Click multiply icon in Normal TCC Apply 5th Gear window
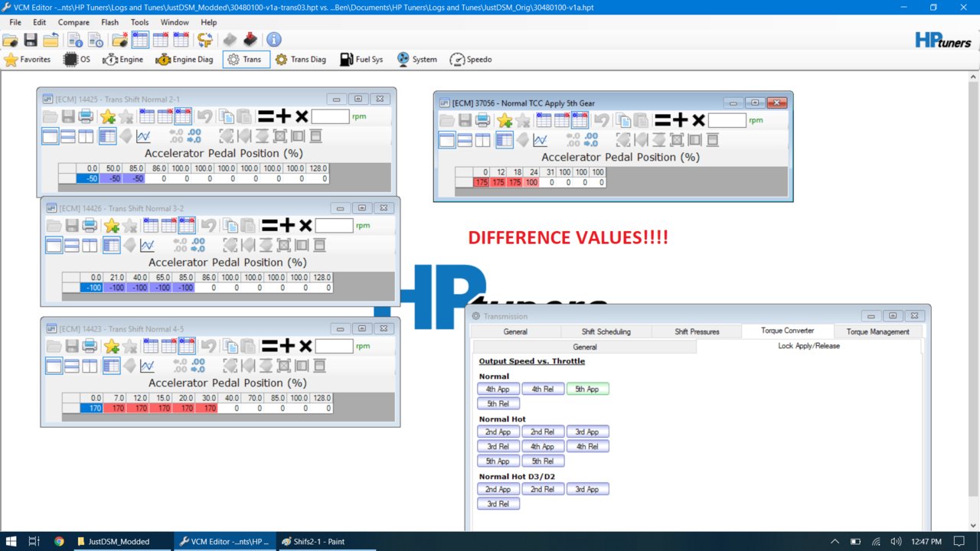The height and width of the screenshot is (551, 980). (698, 120)
